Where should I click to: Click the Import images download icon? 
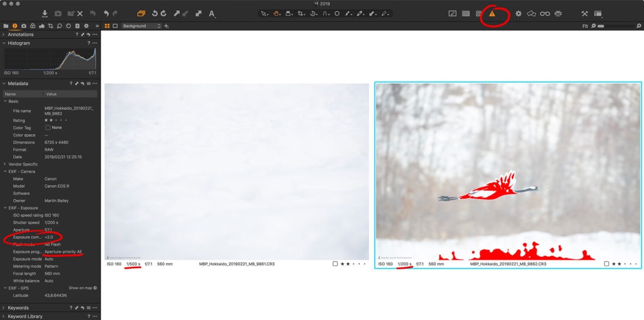click(45, 13)
